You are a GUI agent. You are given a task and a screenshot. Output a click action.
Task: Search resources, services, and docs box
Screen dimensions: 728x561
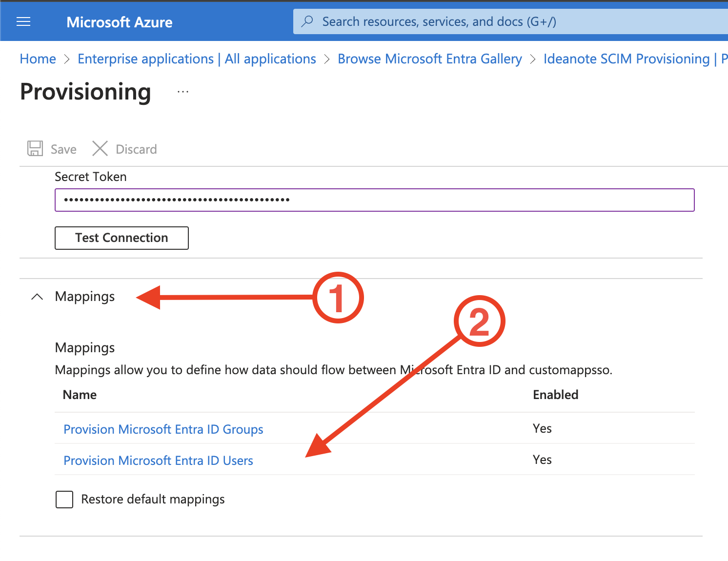510,21
